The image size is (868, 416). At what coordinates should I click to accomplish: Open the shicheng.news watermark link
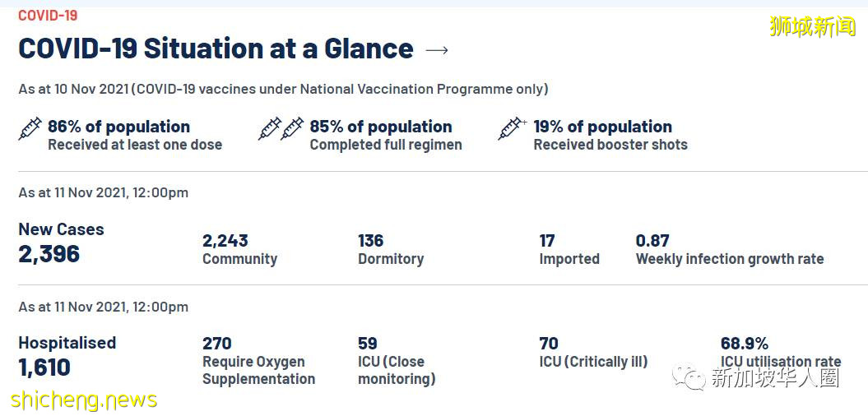(84, 400)
